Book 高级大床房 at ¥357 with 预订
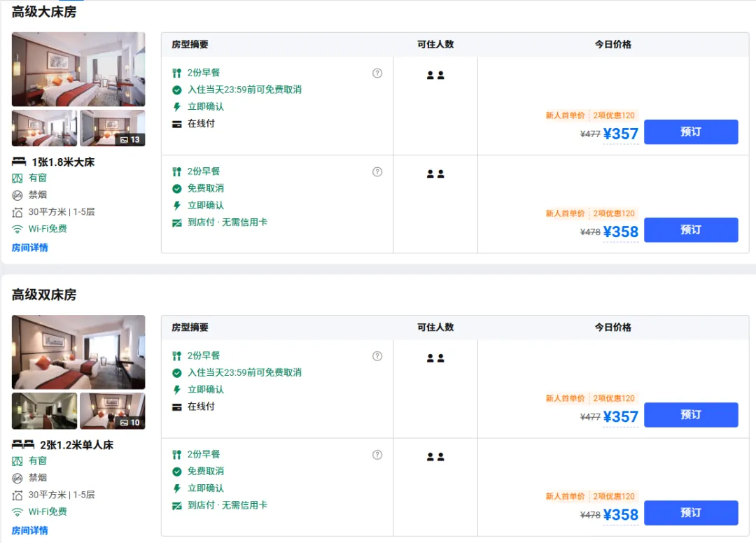Image resolution: width=756 pixels, height=543 pixels. (x=690, y=132)
